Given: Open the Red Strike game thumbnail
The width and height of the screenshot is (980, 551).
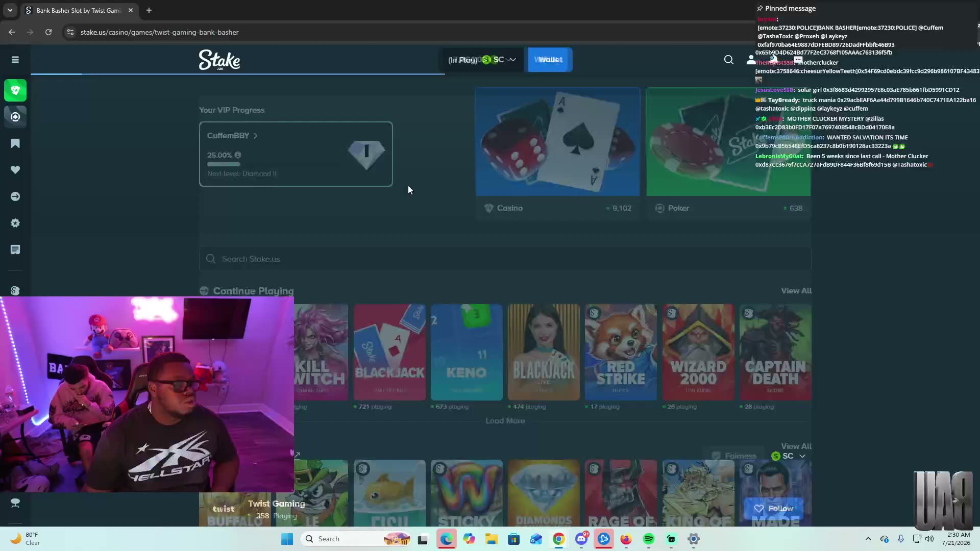Looking at the screenshot, I should tap(621, 353).
